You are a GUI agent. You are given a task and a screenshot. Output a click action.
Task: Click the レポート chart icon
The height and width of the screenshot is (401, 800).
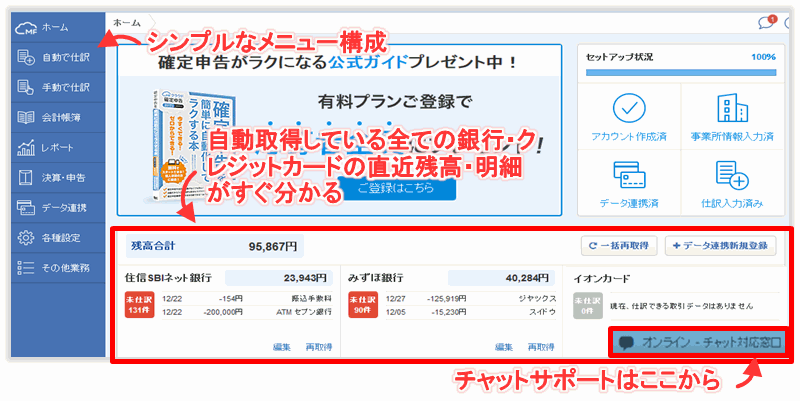26,147
